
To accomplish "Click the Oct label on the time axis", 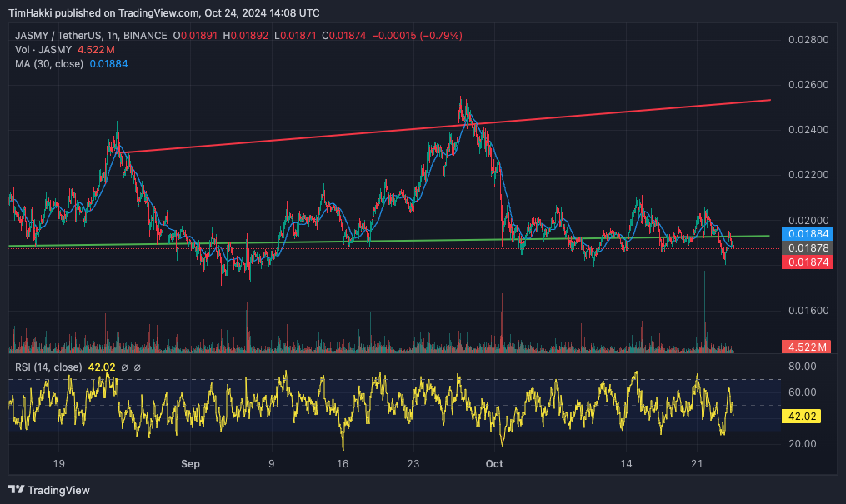I will pos(493,464).
